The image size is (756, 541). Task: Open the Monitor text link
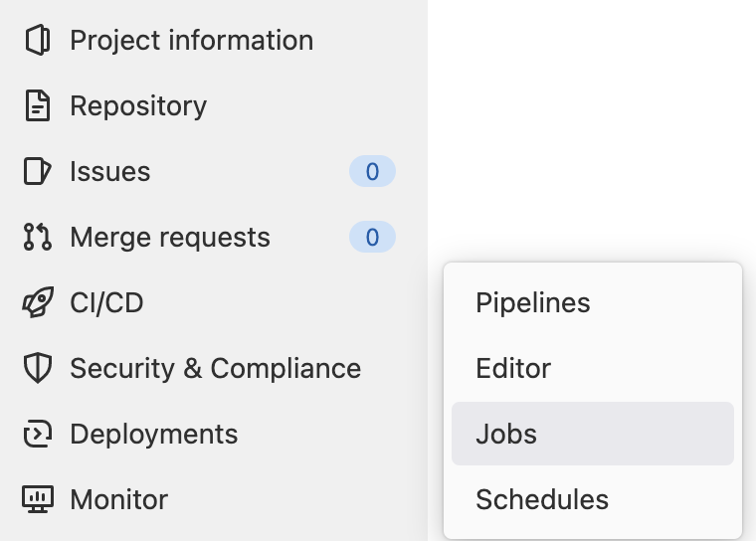118,500
